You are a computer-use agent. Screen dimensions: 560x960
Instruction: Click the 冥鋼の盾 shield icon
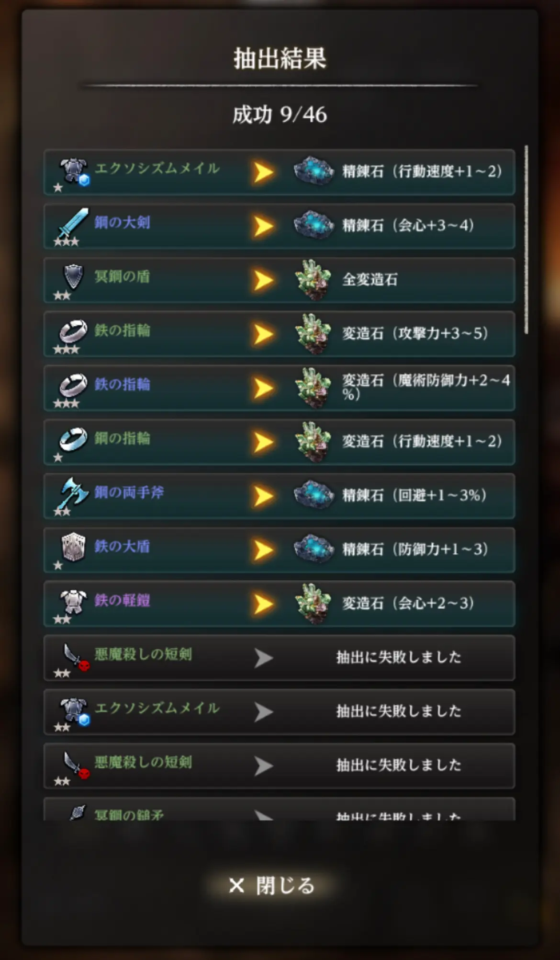point(73,277)
